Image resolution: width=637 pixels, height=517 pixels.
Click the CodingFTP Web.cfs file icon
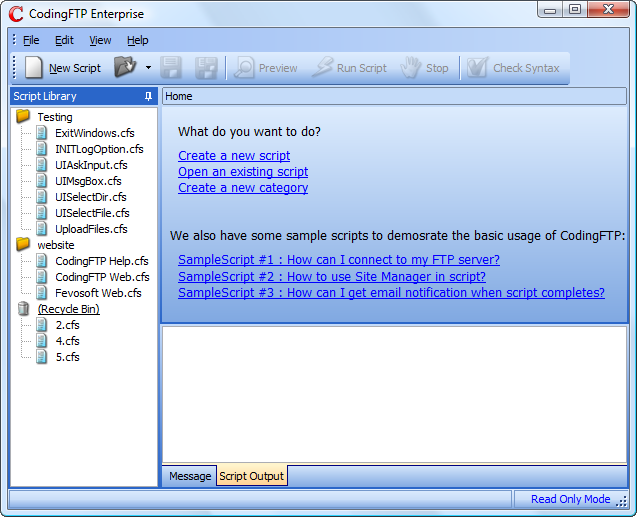tap(41, 277)
